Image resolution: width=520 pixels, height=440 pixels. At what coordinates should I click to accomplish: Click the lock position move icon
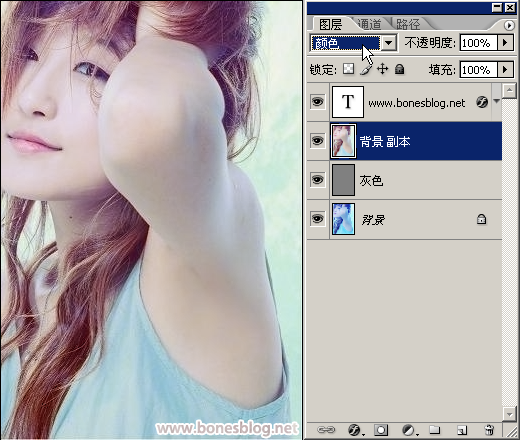pos(382,69)
